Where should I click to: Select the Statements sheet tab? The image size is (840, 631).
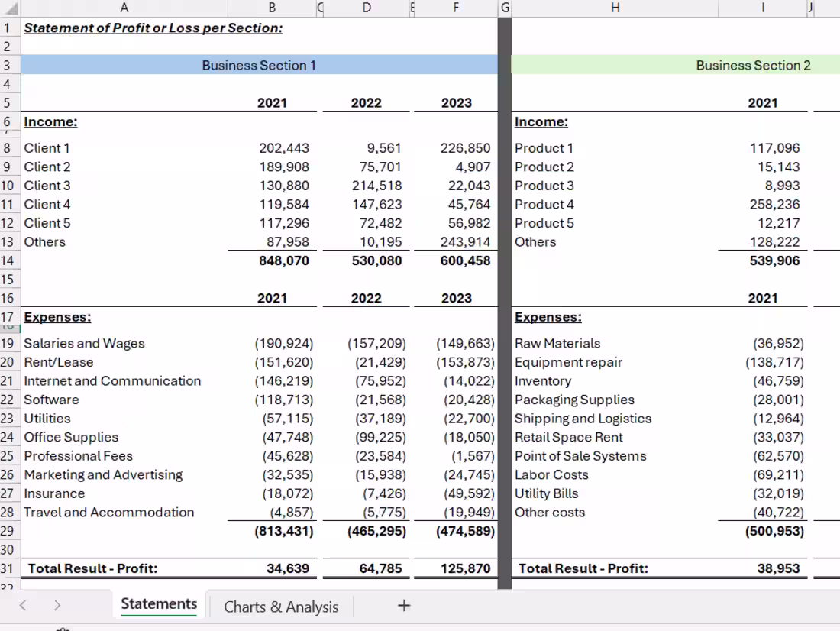[x=157, y=603]
